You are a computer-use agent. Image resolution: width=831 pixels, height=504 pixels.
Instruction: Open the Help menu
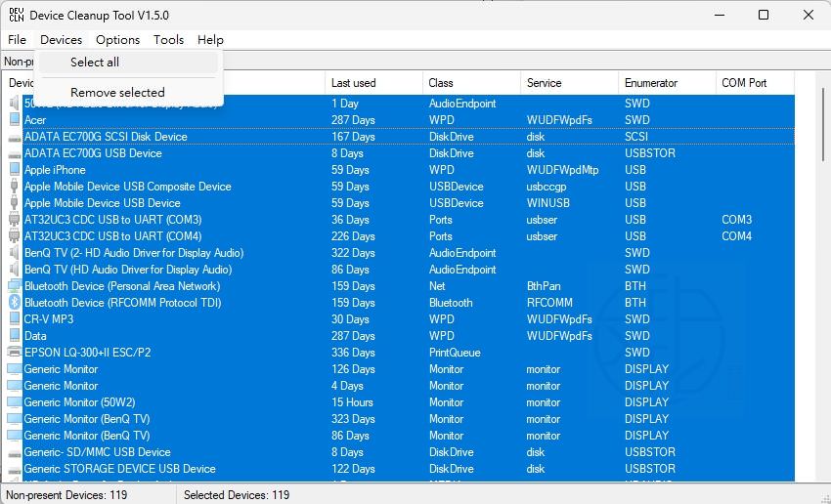click(210, 40)
